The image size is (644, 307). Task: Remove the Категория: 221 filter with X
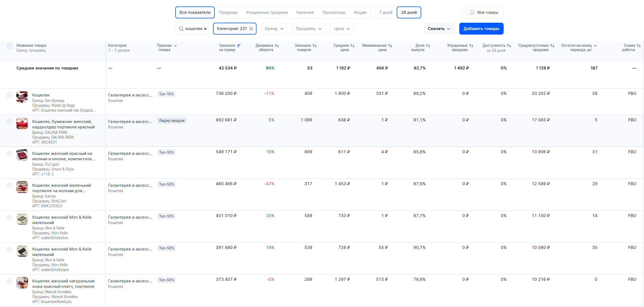coord(251,29)
